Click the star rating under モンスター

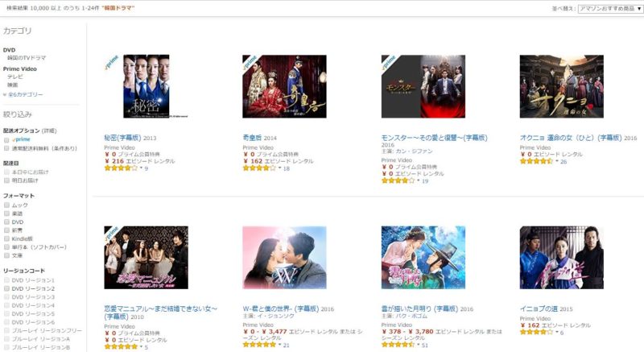(398, 180)
